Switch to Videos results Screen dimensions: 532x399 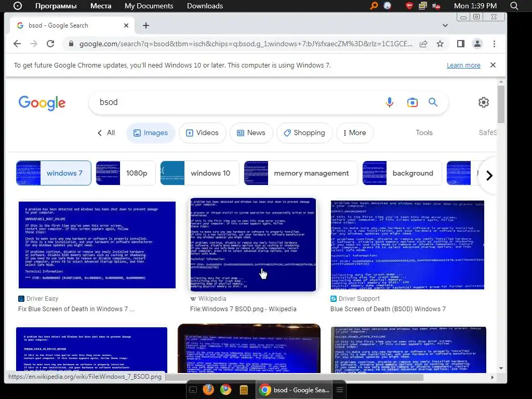point(202,132)
